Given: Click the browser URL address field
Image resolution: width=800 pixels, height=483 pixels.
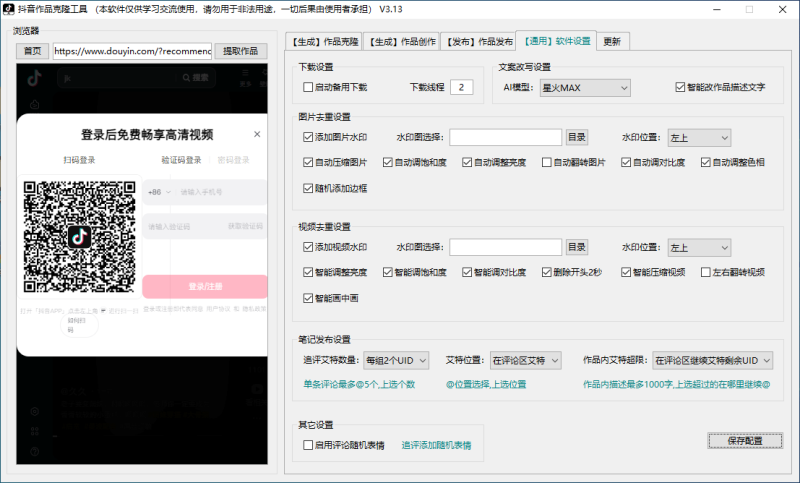Looking at the screenshot, I should pos(132,51).
